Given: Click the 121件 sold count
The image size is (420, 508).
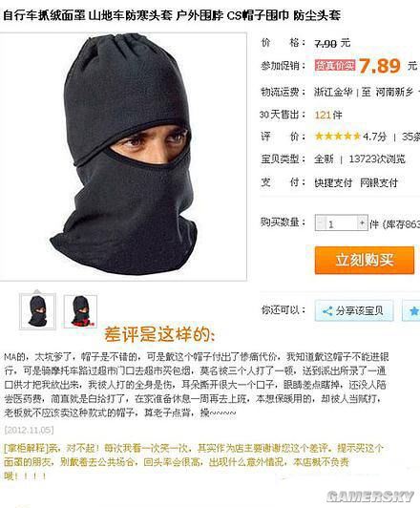Looking at the screenshot, I should pos(328,115).
